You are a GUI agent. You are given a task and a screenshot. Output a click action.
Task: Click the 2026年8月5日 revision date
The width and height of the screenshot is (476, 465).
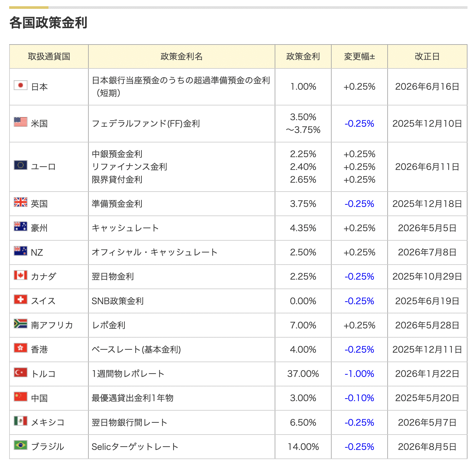pyautogui.click(x=427, y=447)
